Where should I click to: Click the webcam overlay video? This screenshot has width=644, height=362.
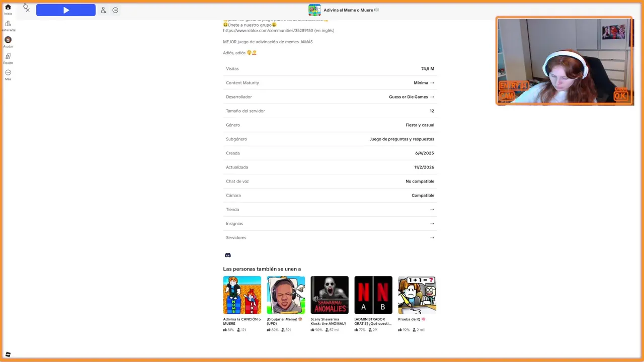[x=565, y=61]
